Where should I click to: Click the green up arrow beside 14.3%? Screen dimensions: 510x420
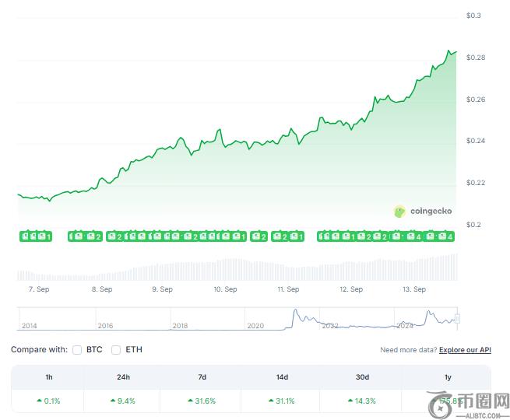coord(350,401)
